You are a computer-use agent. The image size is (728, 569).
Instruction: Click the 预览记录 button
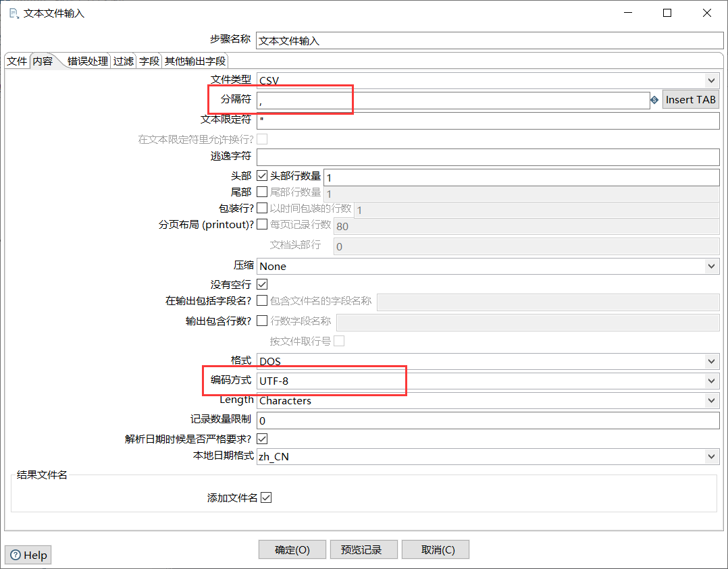[363, 550]
